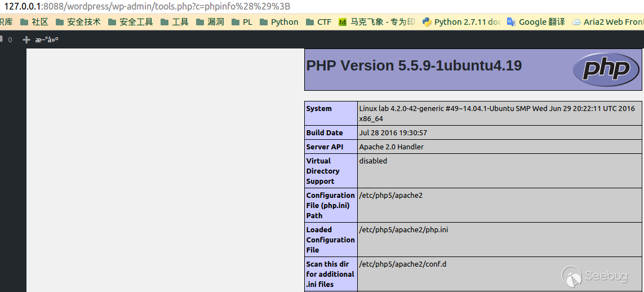Click the 马克飞象 bookmark icon
This screenshot has height=292, width=644.
tap(343, 23)
